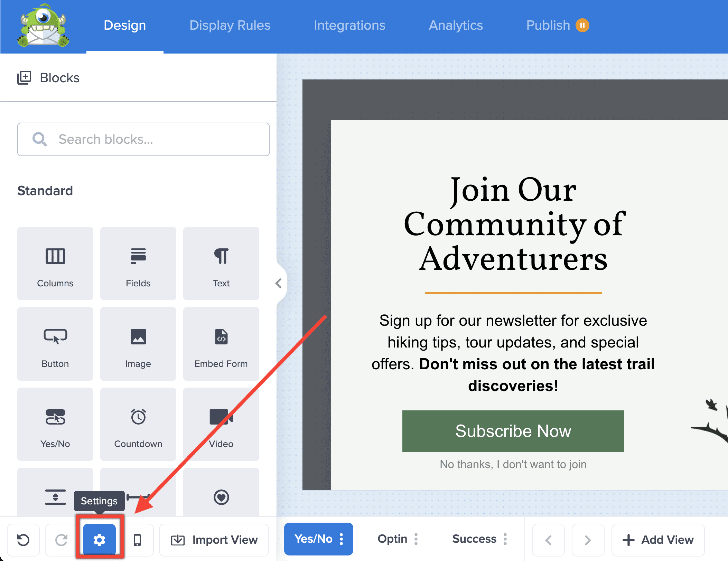Open the campaign Settings gear
The height and width of the screenshot is (561, 728).
click(100, 540)
